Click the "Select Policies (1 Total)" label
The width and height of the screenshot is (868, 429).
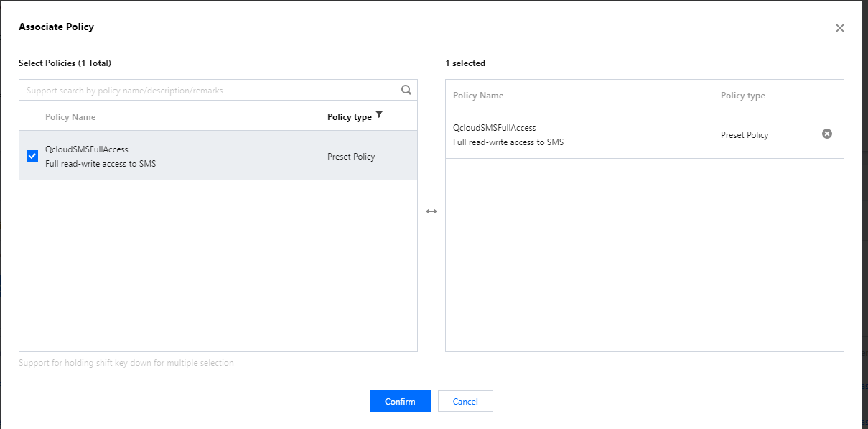pyautogui.click(x=65, y=63)
